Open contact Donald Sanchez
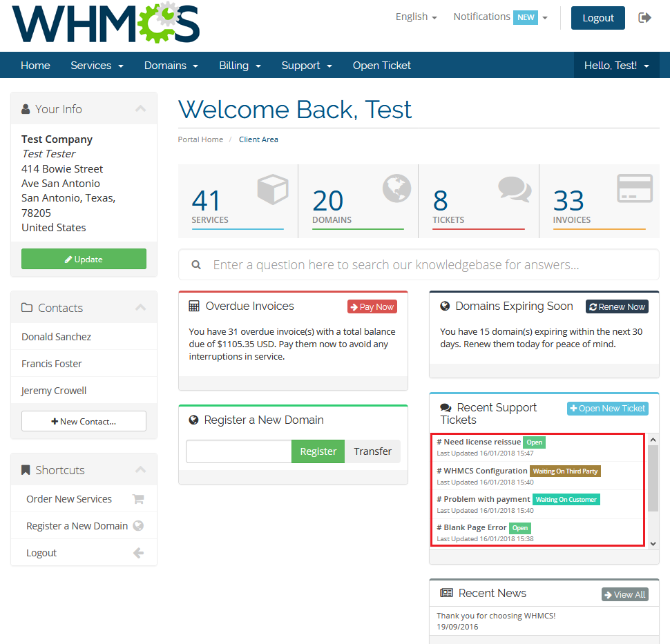 pos(84,337)
